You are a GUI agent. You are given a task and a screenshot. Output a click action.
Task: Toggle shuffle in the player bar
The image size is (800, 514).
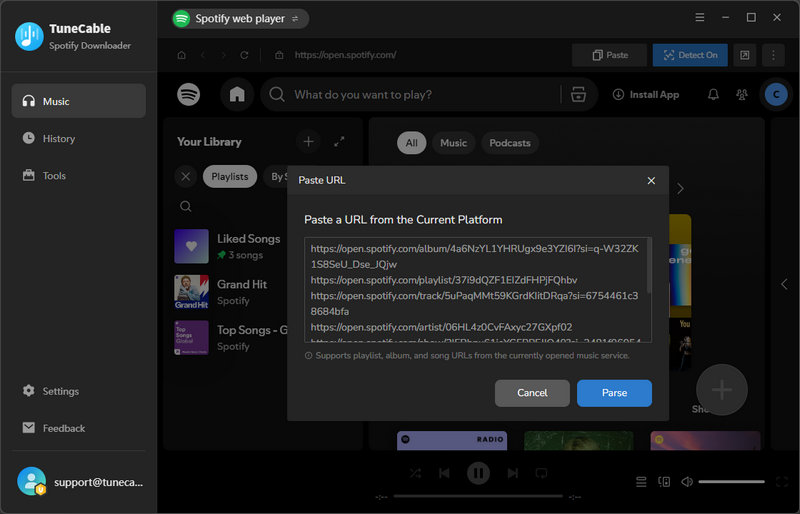click(415, 473)
